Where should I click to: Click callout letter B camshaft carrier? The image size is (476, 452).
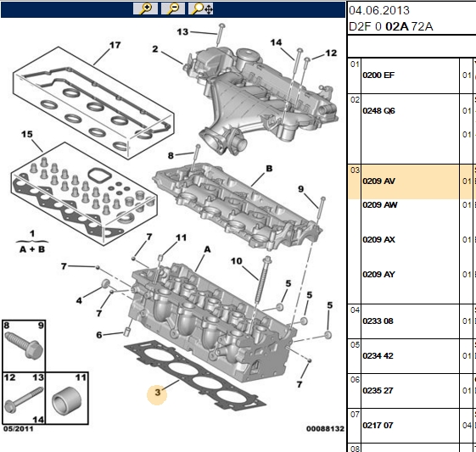(x=269, y=169)
